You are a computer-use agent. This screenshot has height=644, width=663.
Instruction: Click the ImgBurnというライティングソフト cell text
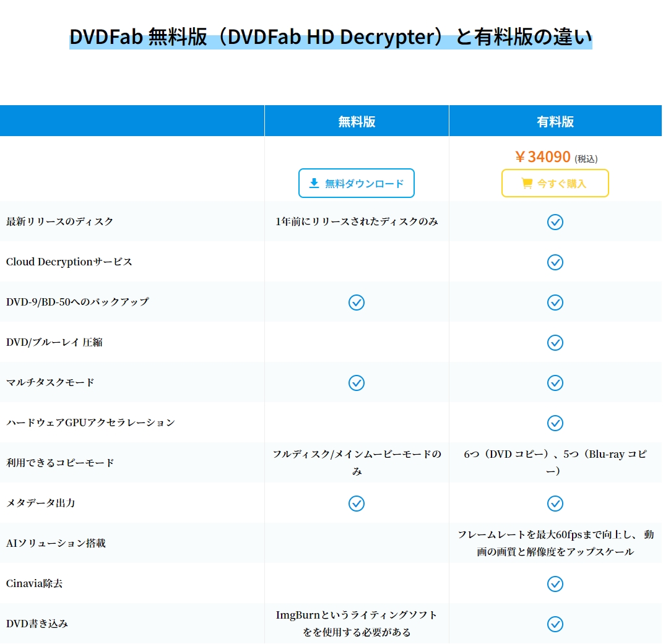(357, 624)
